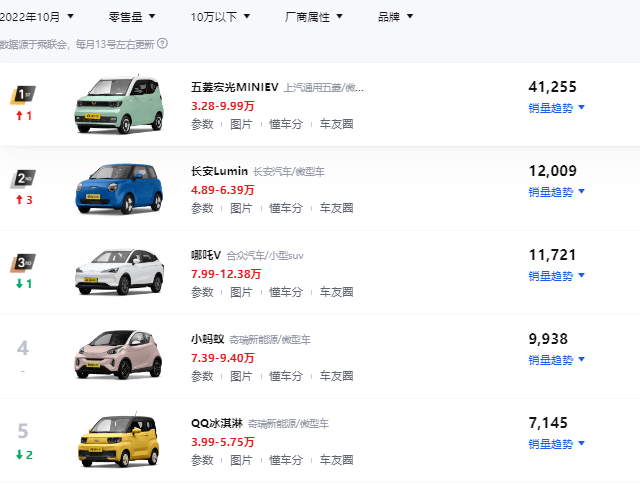The image size is (640, 491).
Task: Open the blue 长安Lumin car thumbnail
Action: coord(119,189)
